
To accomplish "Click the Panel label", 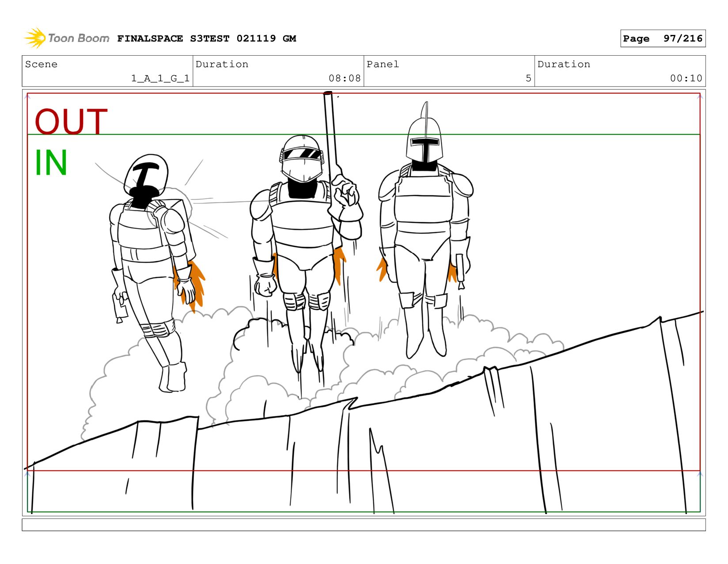I will 383,64.
